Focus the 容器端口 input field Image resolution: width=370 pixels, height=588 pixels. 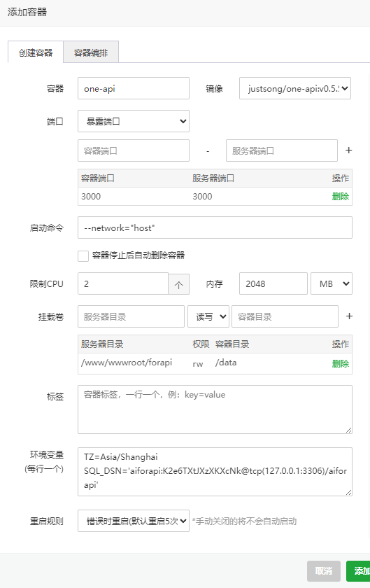pyautogui.click(x=134, y=150)
